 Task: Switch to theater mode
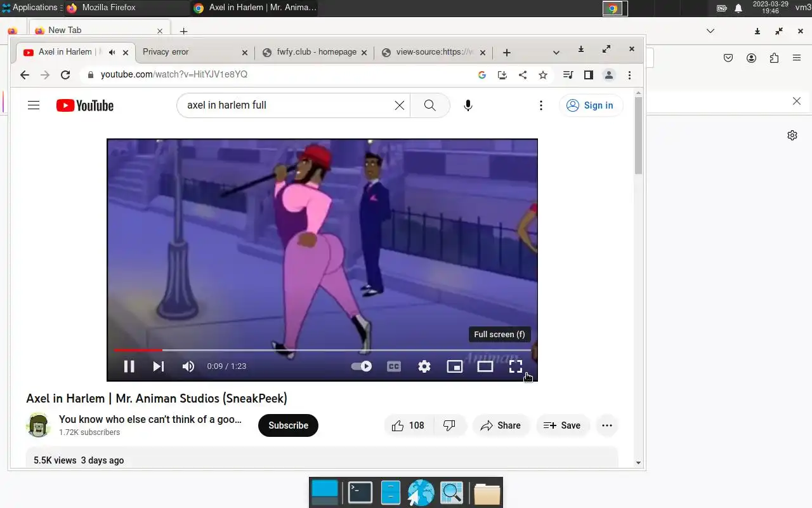point(485,366)
